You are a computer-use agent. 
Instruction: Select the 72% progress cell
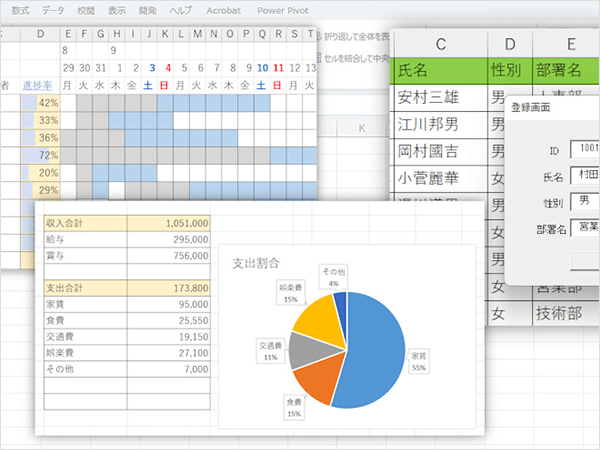coord(40,155)
